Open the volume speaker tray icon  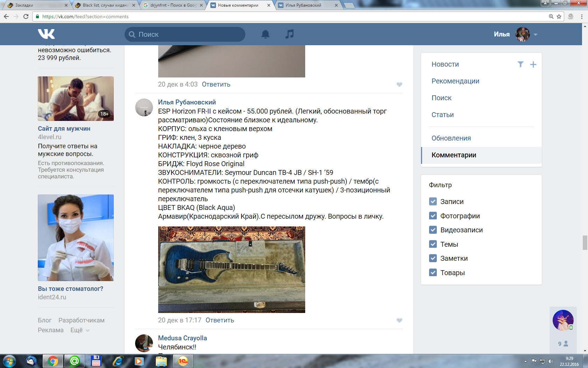pos(551,361)
